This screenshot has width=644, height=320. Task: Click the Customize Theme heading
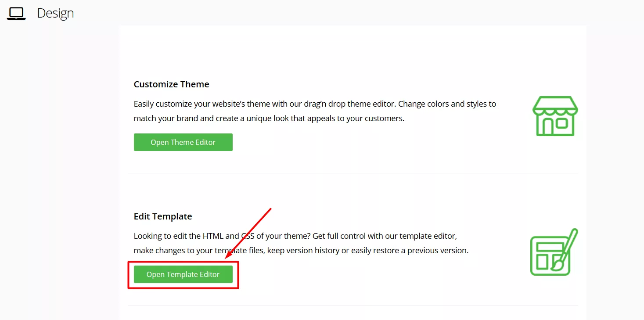tap(172, 84)
